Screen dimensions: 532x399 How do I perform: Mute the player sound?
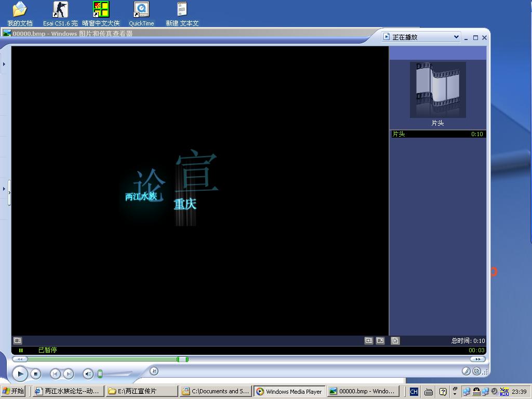coord(88,374)
